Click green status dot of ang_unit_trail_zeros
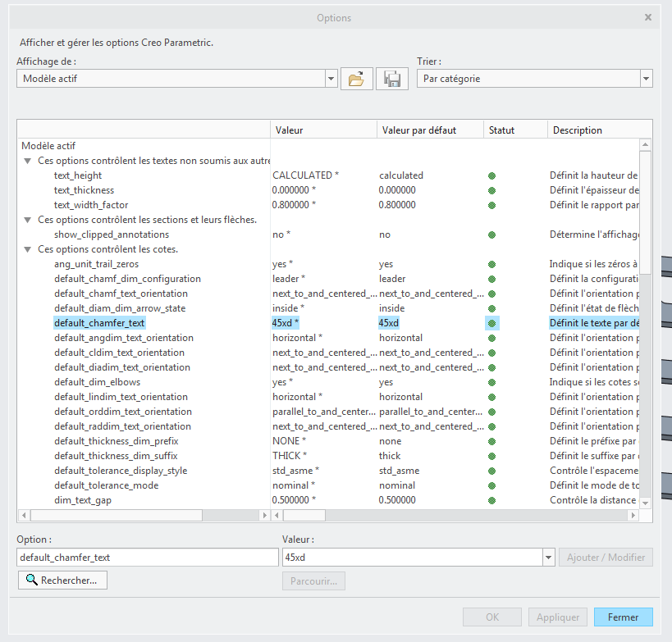 click(491, 264)
